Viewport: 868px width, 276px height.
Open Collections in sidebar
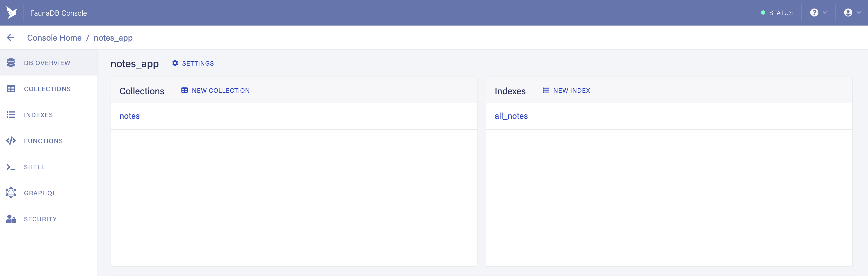coord(49,89)
